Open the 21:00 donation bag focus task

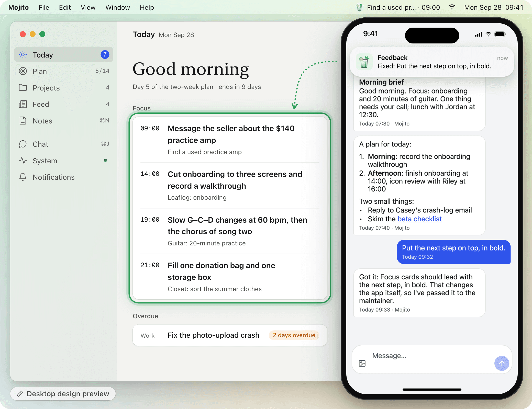(x=230, y=277)
